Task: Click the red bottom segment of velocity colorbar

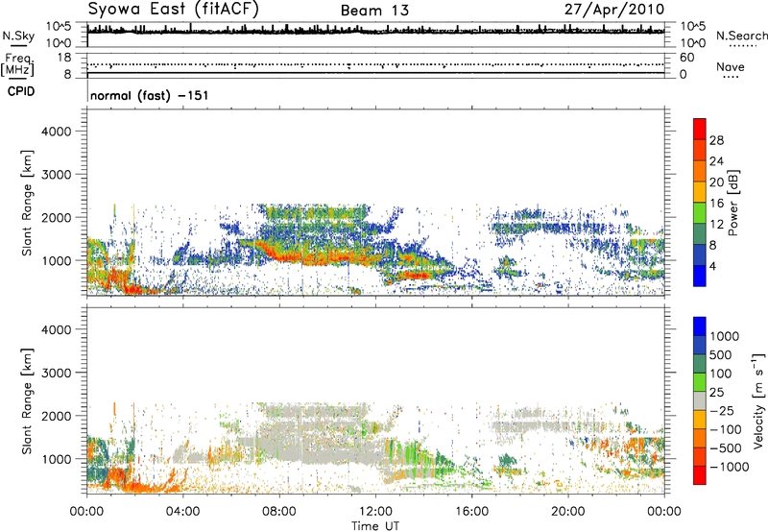Action: (x=700, y=475)
